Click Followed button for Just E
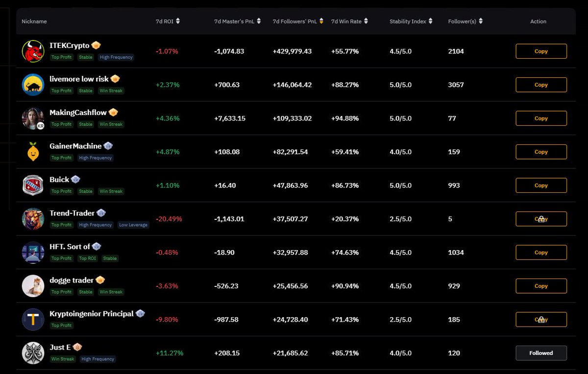The height and width of the screenshot is (374, 588). click(x=541, y=353)
